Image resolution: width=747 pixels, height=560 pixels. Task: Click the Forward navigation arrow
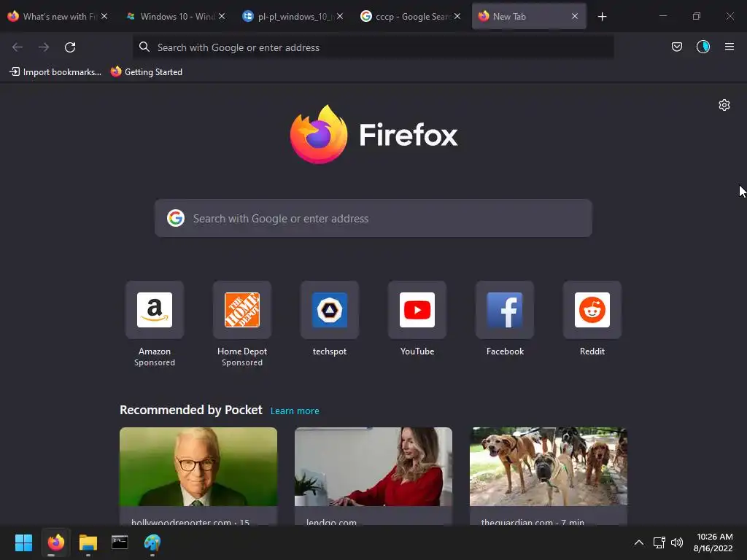(44, 47)
